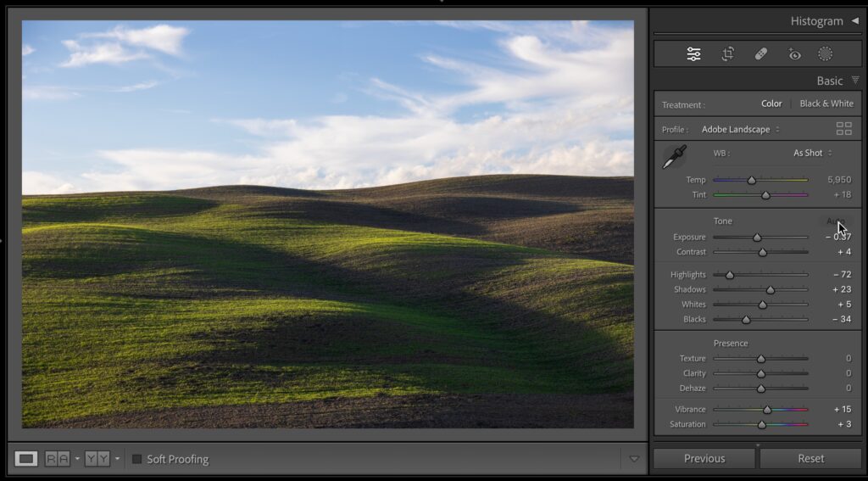Set Treatment to Black & White
This screenshot has height=481, width=868.
tap(826, 103)
